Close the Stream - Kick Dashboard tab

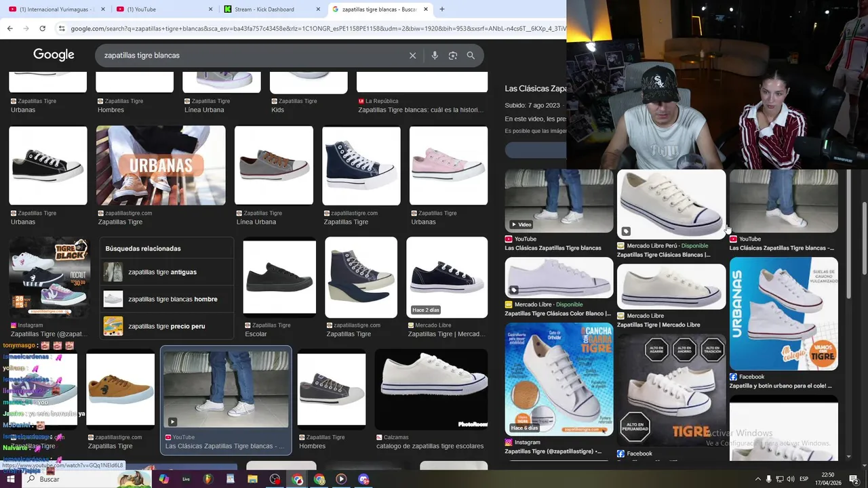click(318, 9)
